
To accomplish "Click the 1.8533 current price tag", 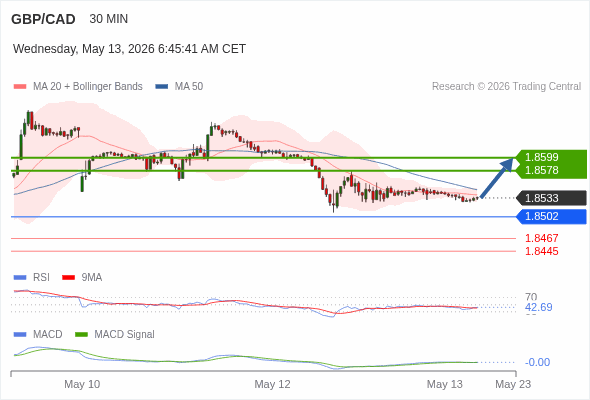I will [x=552, y=198].
